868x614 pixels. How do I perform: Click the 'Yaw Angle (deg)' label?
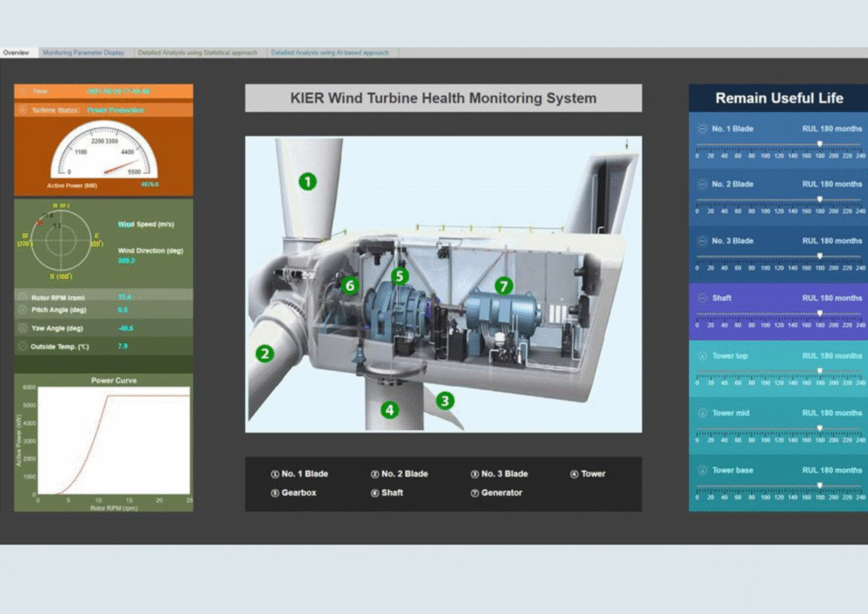point(57,328)
